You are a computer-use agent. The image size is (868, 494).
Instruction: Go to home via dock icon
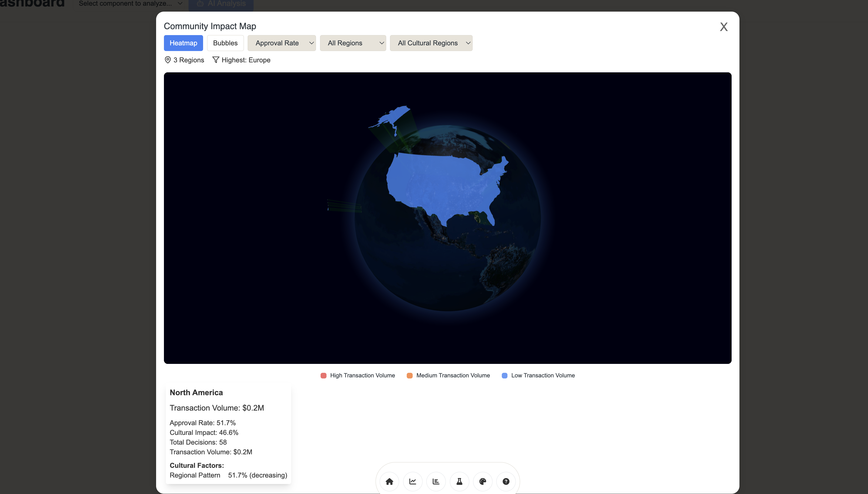(389, 481)
